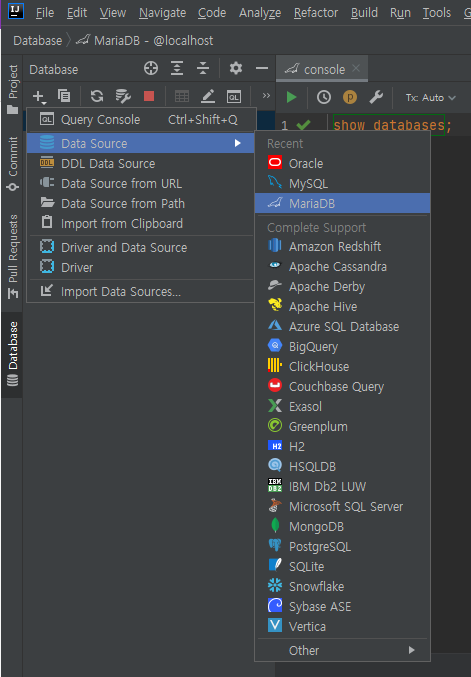The height and width of the screenshot is (677, 471).
Task: Open the Run menu
Action: point(400,13)
